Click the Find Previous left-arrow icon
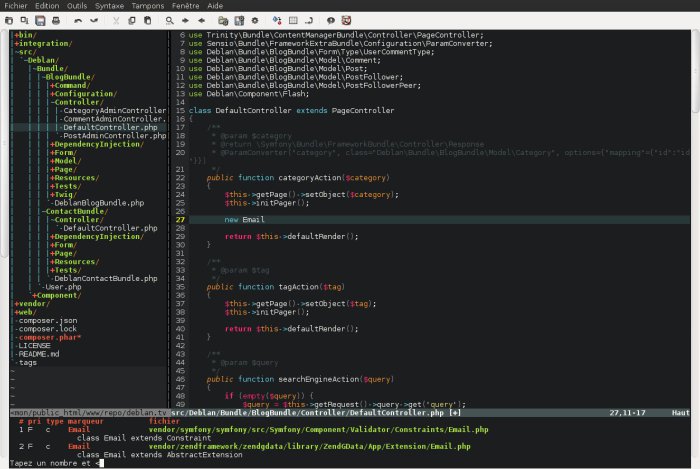This screenshot has height=469, width=700. [x=201, y=21]
